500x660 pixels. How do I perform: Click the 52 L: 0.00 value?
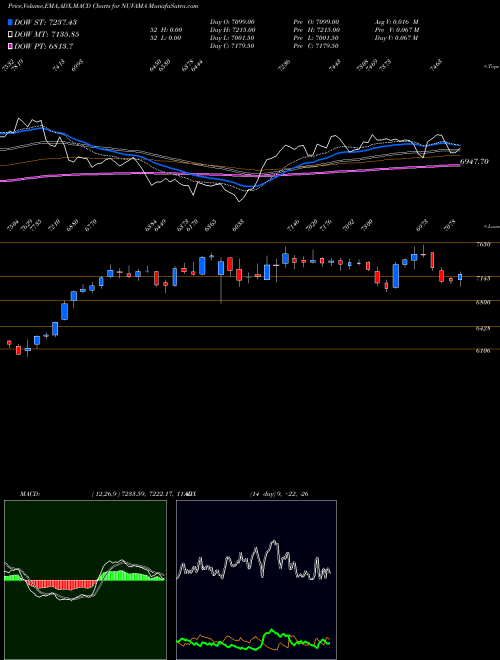pos(166,38)
